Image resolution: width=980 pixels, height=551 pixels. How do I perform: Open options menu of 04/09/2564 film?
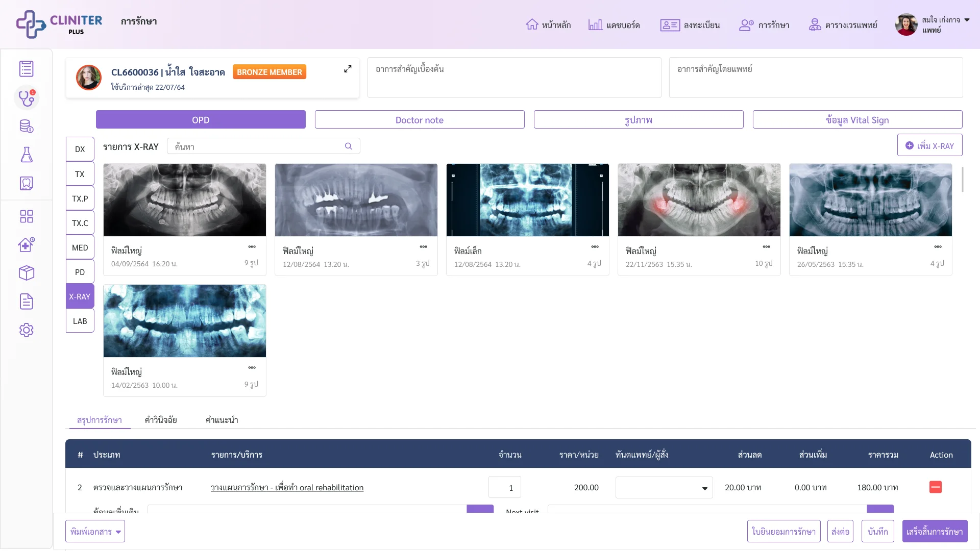pos(252,246)
